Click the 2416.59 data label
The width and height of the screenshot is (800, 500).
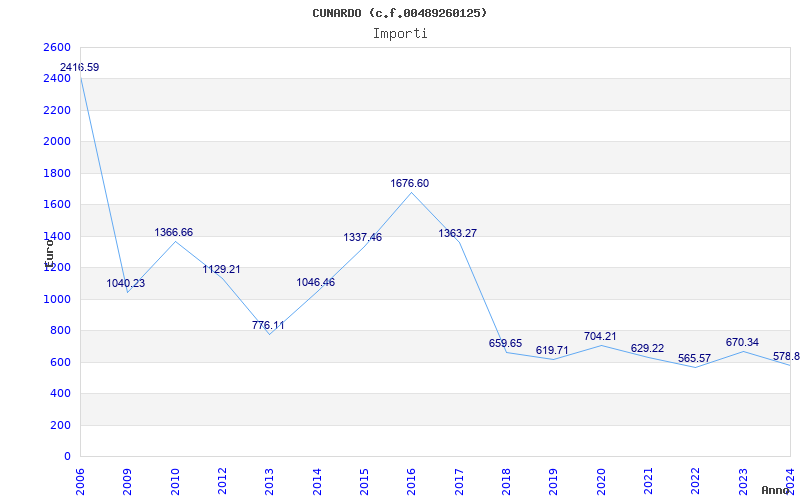pyautogui.click(x=80, y=67)
